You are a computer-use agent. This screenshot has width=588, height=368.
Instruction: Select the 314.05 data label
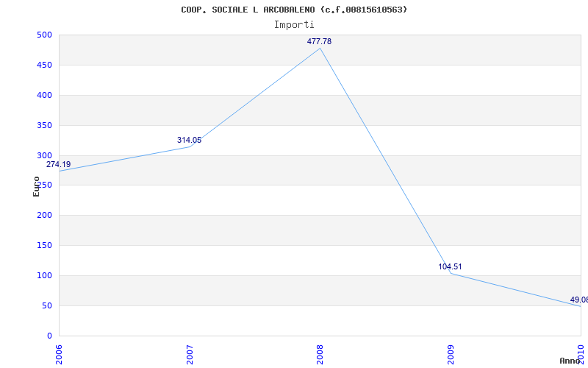(x=189, y=141)
